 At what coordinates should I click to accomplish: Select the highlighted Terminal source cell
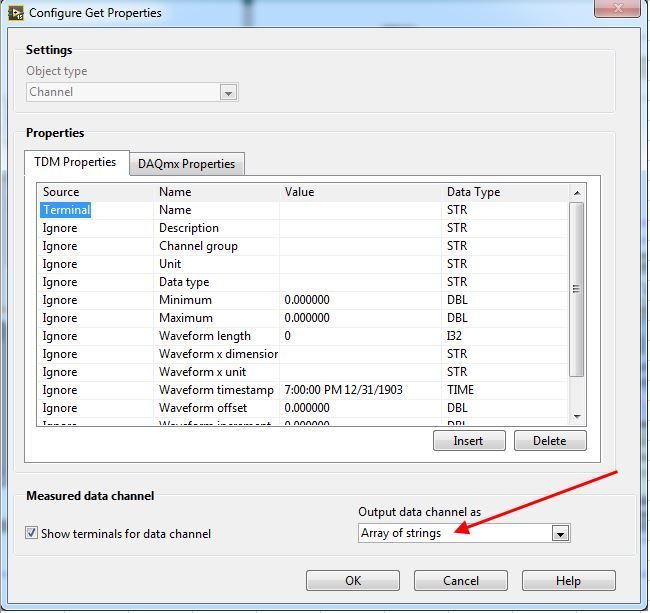coord(66,210)
